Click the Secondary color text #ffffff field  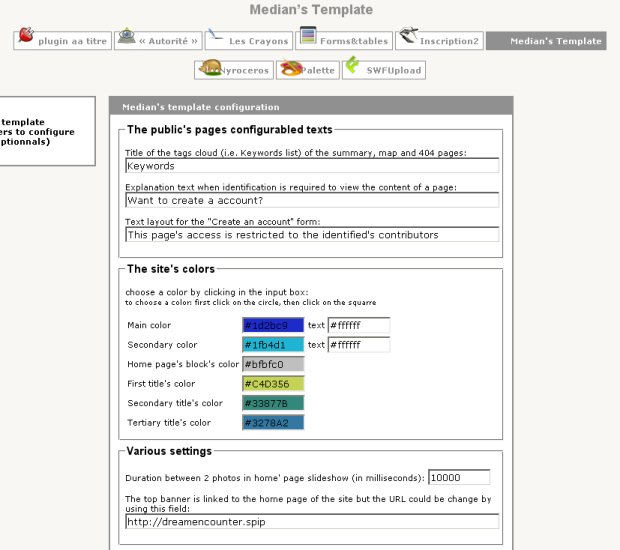[x=359, y=345]
